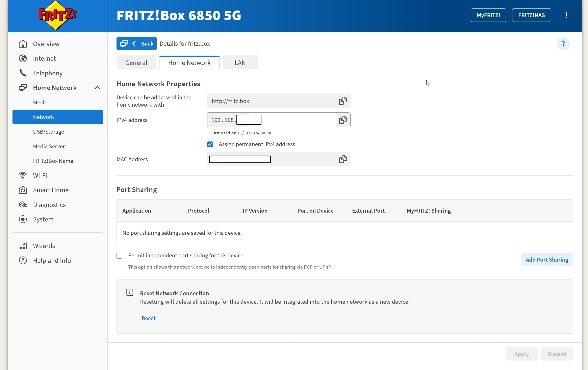
Task: Click the Port on Device column header
Action: click(315, 211)
